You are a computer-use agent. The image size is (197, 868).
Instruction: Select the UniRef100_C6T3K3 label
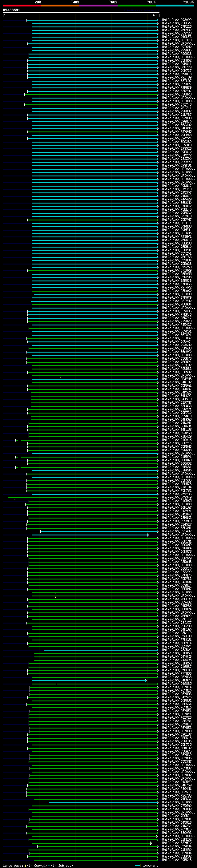[x=177, y=40]
